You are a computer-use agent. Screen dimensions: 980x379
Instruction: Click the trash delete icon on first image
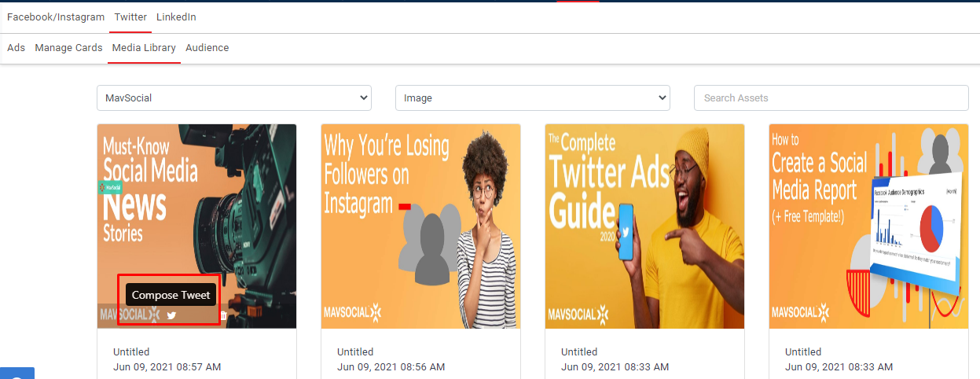tap(223, 315)
